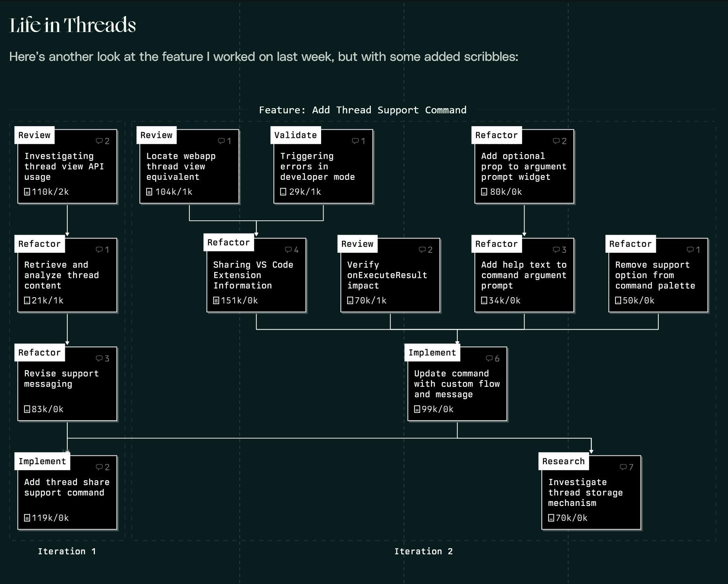Click the 'Life in Threads' title
The height and width of the screenshot is (584, 728).
click(72, 25)
